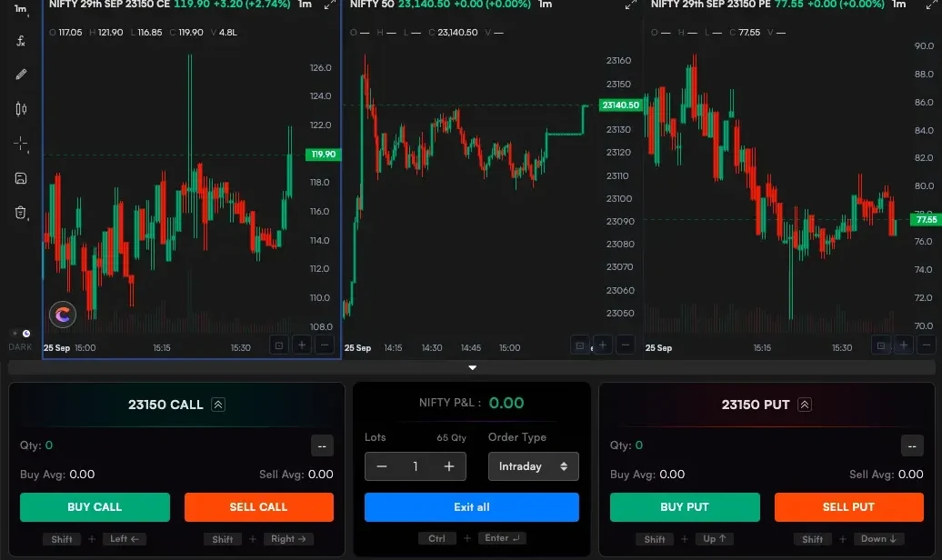Viewport: 942px width, 560px height.
Task: Click the Up arrow key hint under BUY PUT
Action: pos(715,539)
